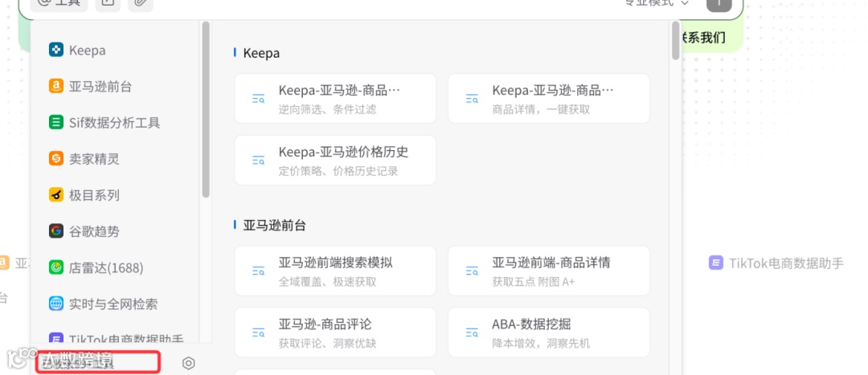Screen dimensions: 868x375
Task: Open the 亚马逊-商品评论 tool card
Action: (335, 332)
